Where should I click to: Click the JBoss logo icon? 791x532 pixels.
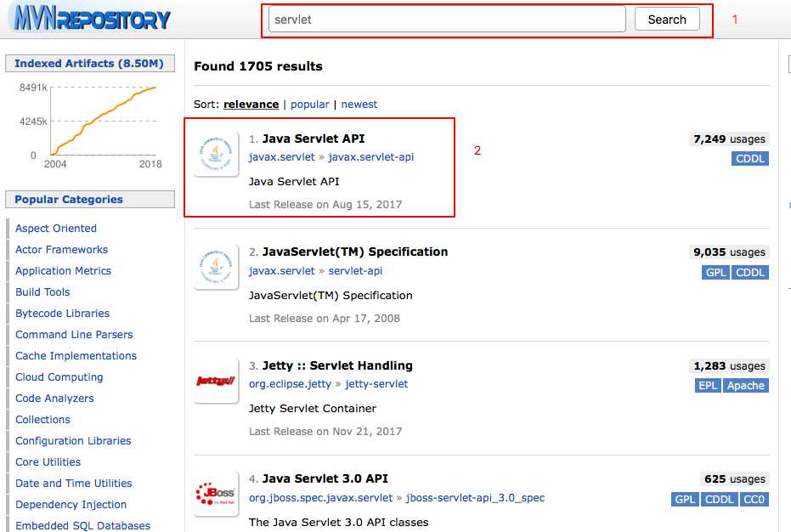tap(217, 494)
